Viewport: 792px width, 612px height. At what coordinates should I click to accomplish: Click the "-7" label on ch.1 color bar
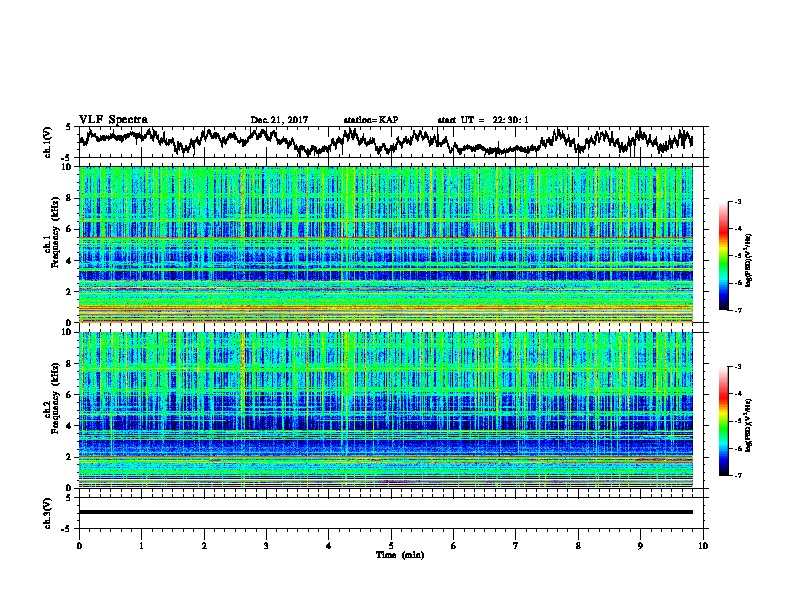tap(738, 310)
